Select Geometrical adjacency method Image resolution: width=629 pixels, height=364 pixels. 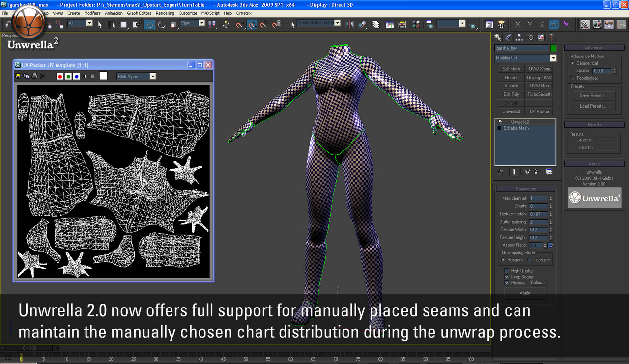[x=572, y=63]
